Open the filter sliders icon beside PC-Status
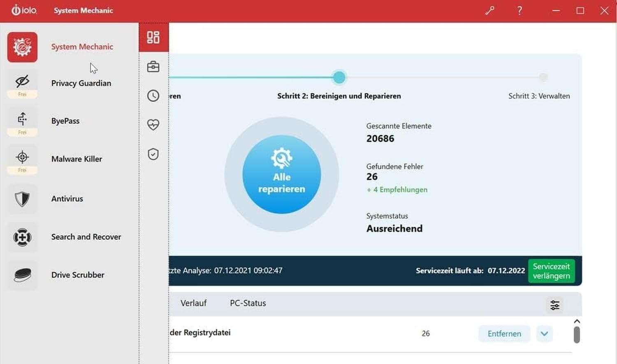Image resolution: width=617 pixels, height=364 pixels. 555,305
